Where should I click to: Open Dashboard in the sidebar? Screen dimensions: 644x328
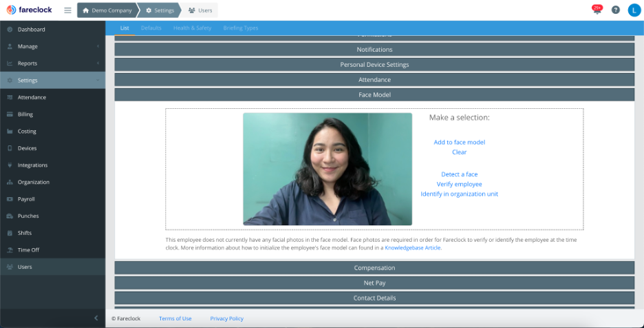[x=52, y=30]
